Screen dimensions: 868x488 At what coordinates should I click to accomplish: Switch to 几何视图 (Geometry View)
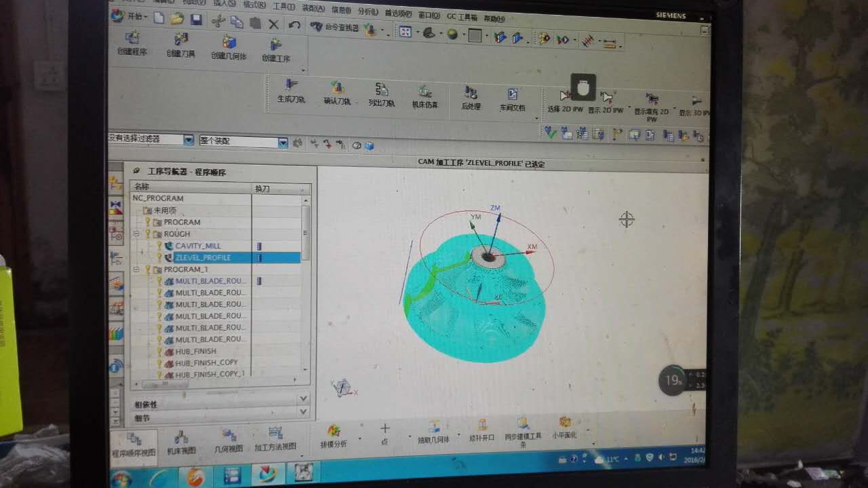(x=229, y=440)
